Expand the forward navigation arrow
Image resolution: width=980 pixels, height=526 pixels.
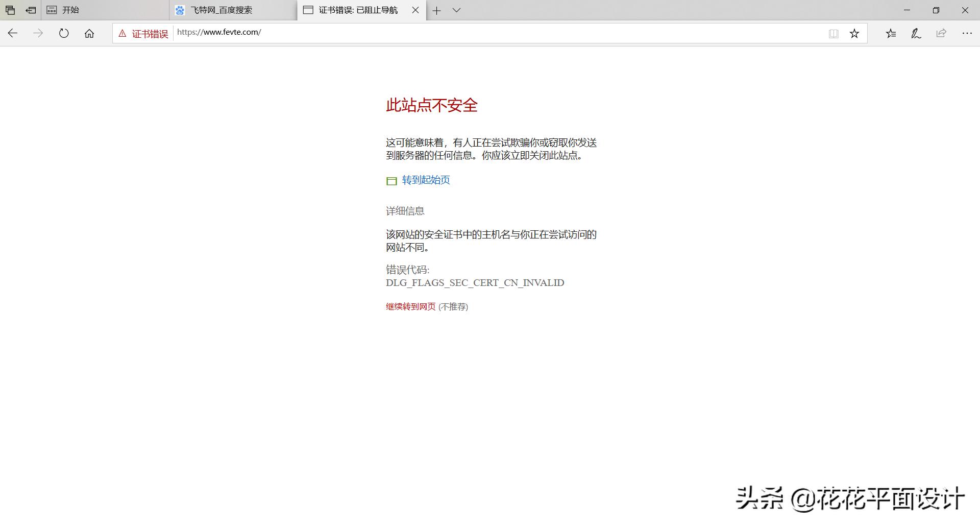pyautogui.click(x=38, y=33)
